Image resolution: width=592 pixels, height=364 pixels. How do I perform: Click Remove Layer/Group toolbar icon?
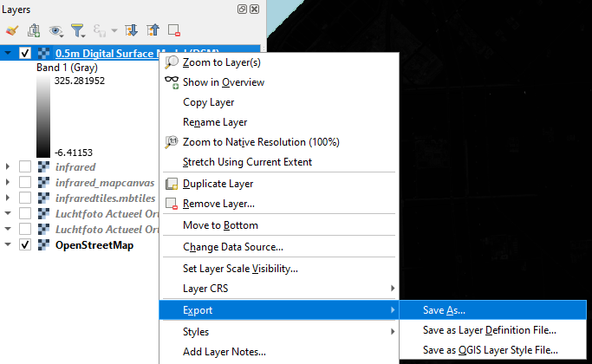174,30
